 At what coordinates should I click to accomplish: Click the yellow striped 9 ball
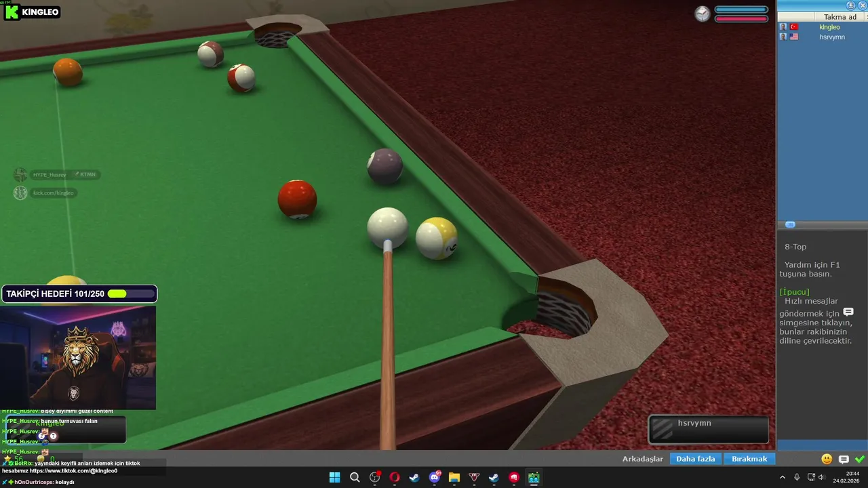click(x=437, y=238)
